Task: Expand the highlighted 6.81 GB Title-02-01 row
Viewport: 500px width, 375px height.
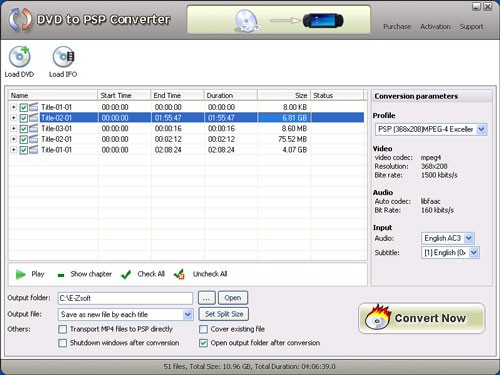Action: click(x=13, y=118)
